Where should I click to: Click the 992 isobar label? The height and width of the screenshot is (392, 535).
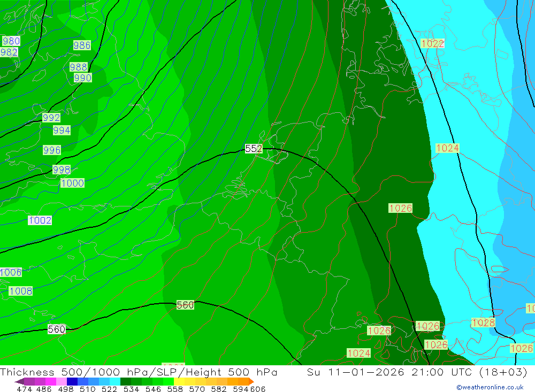pyautogui.click(x=51, y=118)
